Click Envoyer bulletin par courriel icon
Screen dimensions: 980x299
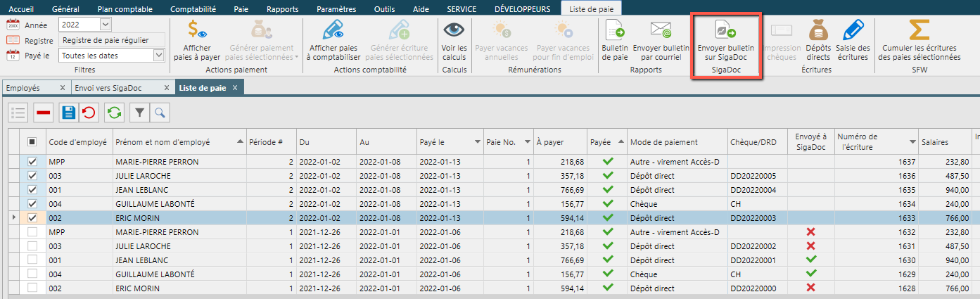coord(661,30)
